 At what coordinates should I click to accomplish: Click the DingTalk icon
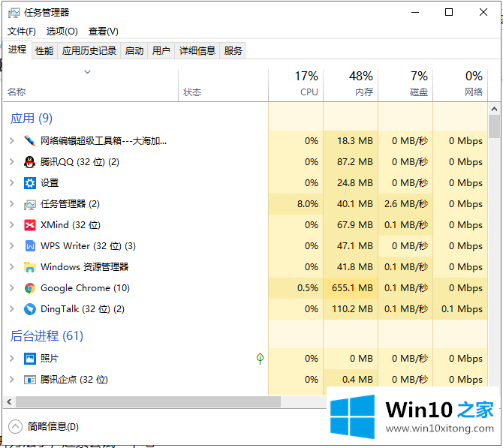(x=30, y=309)
